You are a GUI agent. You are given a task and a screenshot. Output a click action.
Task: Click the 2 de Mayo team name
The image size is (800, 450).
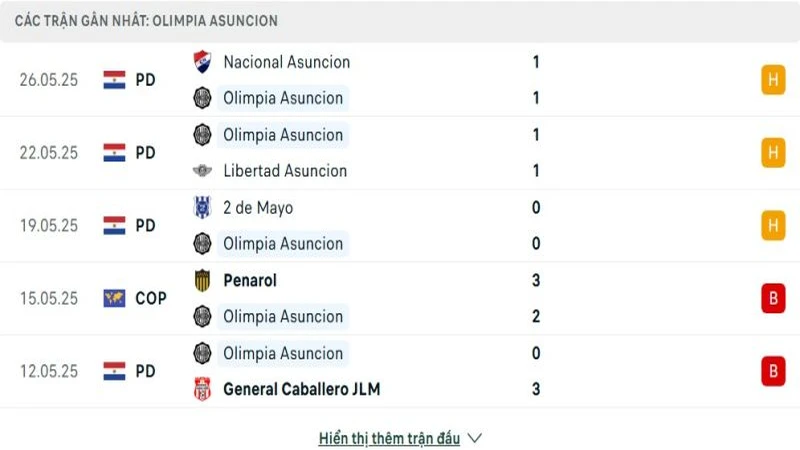click(258, 208)
